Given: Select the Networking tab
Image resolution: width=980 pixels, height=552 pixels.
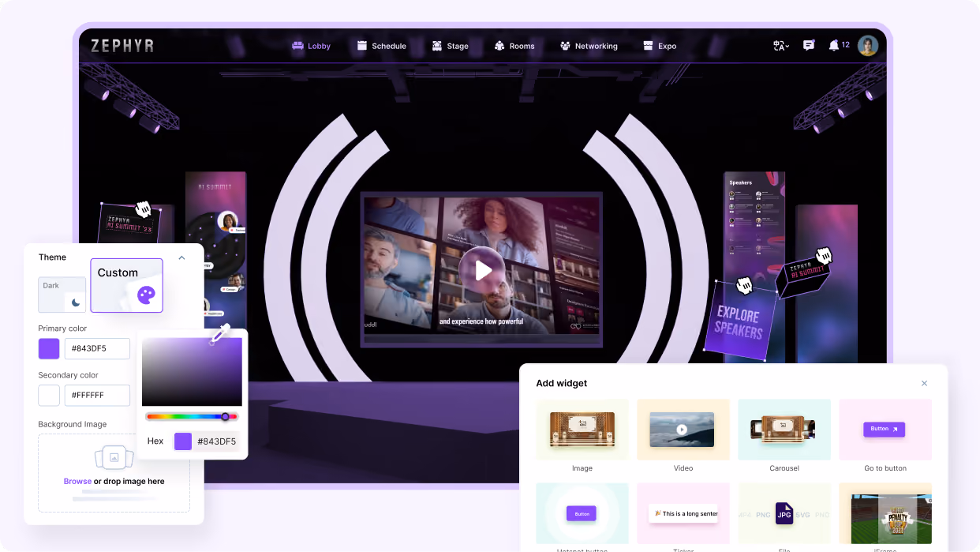Looking at the screenshot, I should tap(588, 46).
